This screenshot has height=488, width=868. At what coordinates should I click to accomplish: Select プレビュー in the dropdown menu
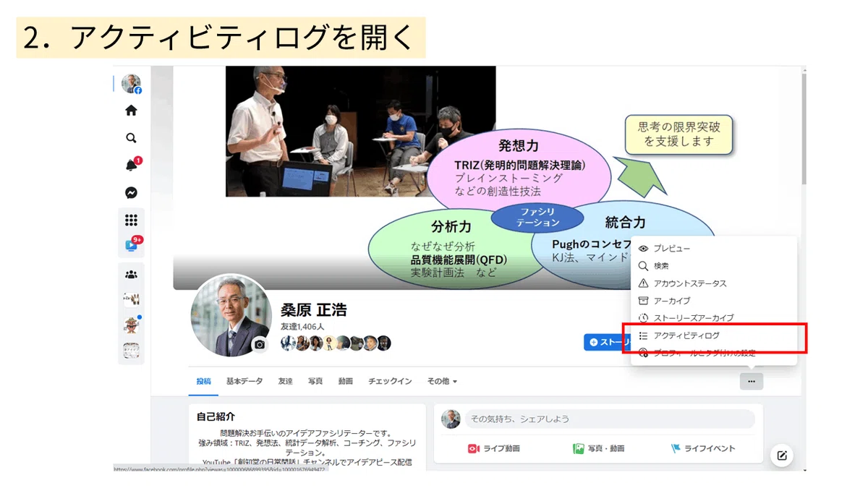(x=714, y=249)
